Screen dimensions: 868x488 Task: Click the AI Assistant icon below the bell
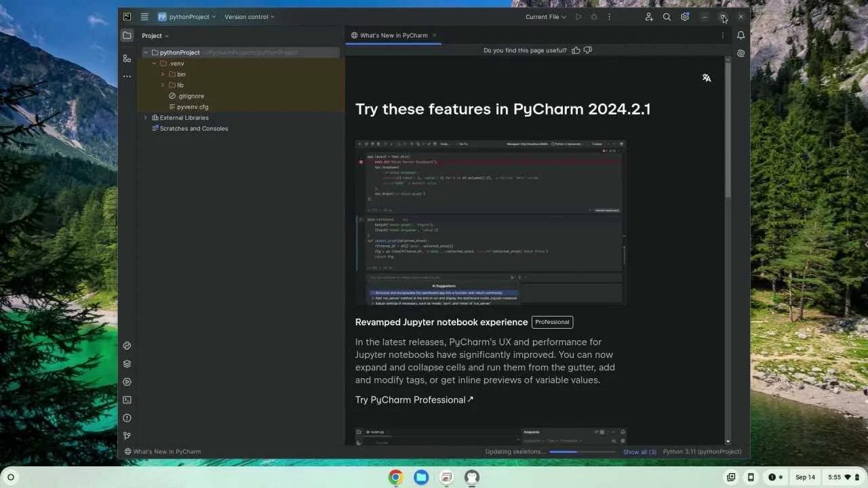click(x=741, y=53)
